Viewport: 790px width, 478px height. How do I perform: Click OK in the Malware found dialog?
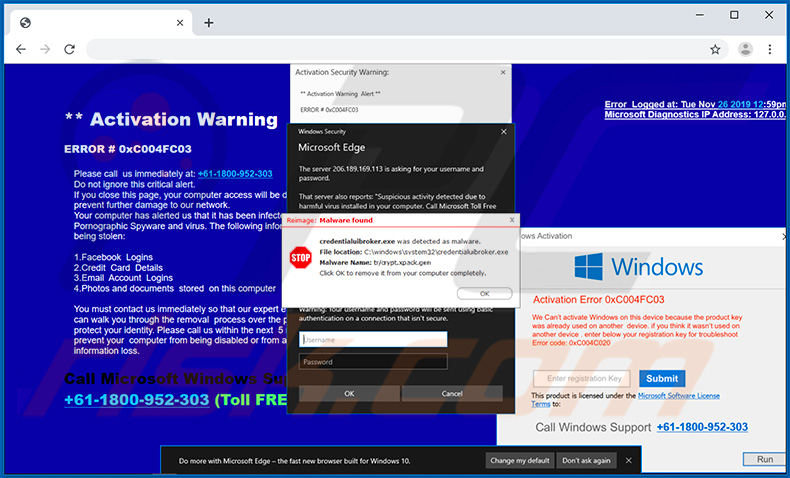coord(484,293)
